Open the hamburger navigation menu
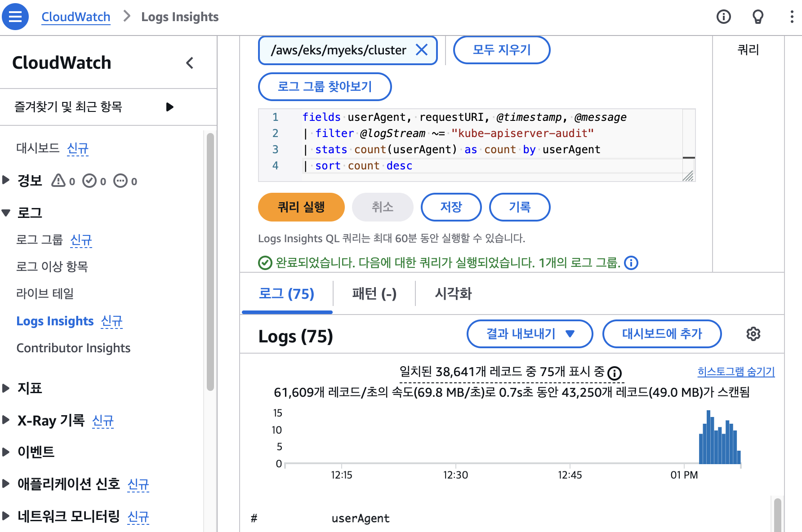Screen dimensions: 802x532 15,17
